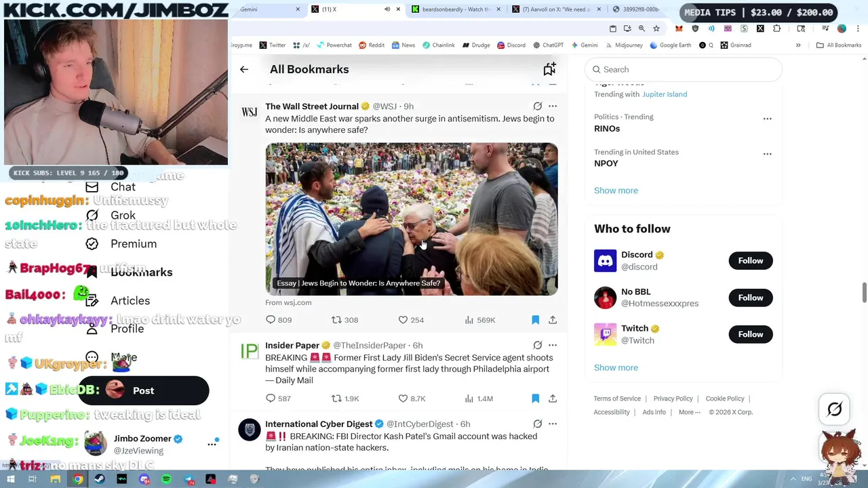The image size is (868, 488).
Task: Bookmark this page with the star icon
Action: [x=656, y=28]
